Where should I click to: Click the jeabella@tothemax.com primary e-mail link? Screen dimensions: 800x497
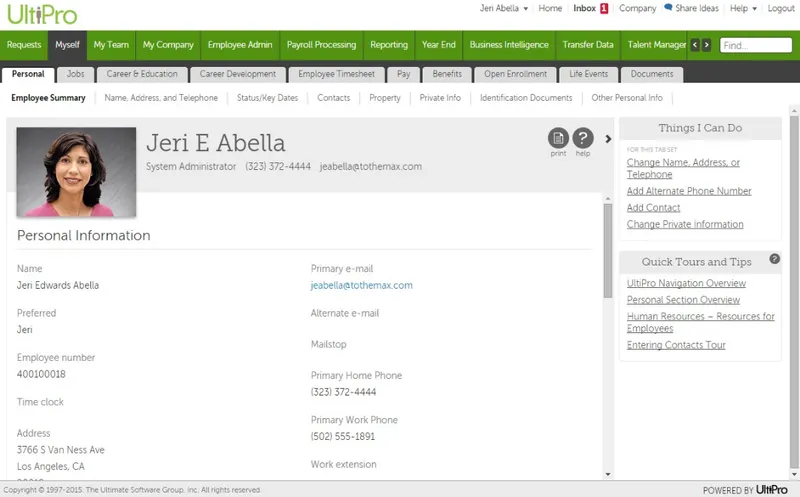pos(362,285)
